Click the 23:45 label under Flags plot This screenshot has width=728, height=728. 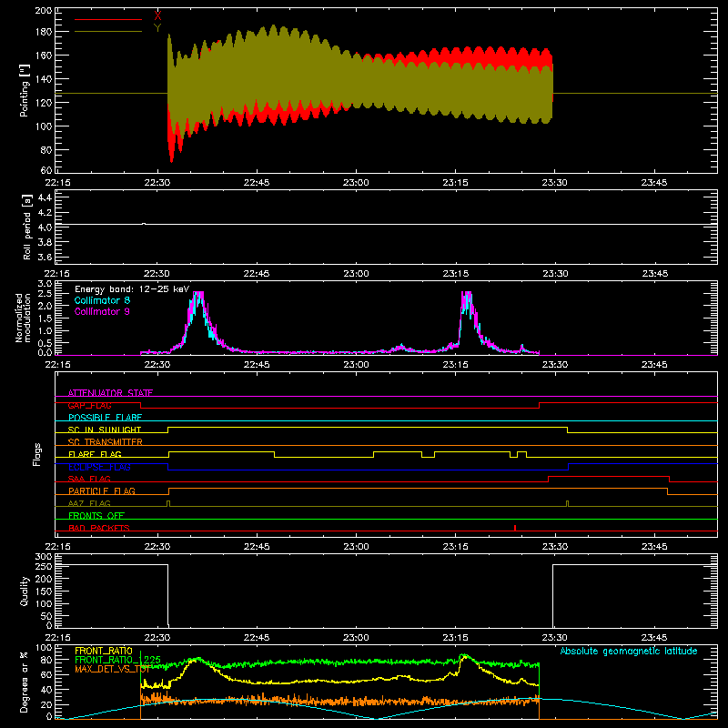tap(654, 547)
